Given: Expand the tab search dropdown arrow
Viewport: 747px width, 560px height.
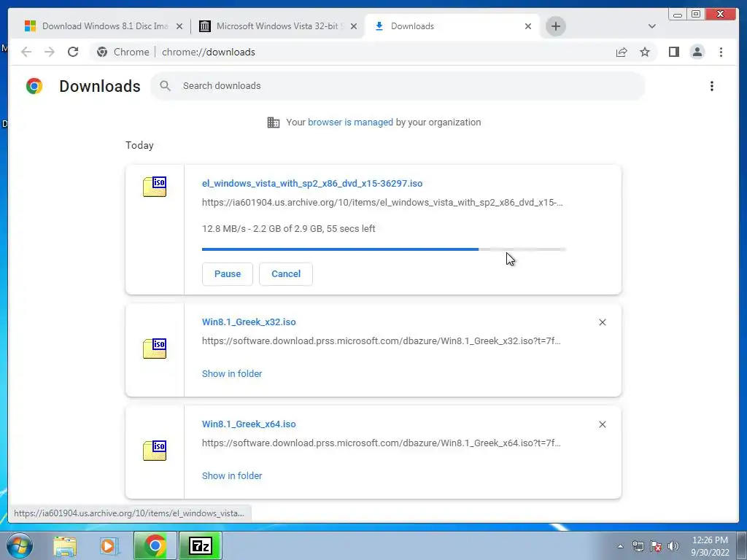Looking at the screenshot, I should [x=651, y=26].
